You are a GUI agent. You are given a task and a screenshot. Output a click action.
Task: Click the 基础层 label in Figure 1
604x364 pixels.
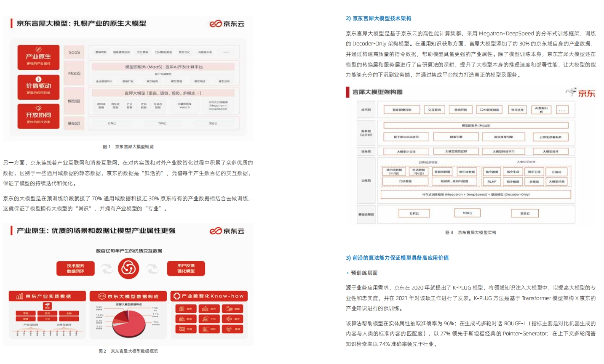(74, 123)
